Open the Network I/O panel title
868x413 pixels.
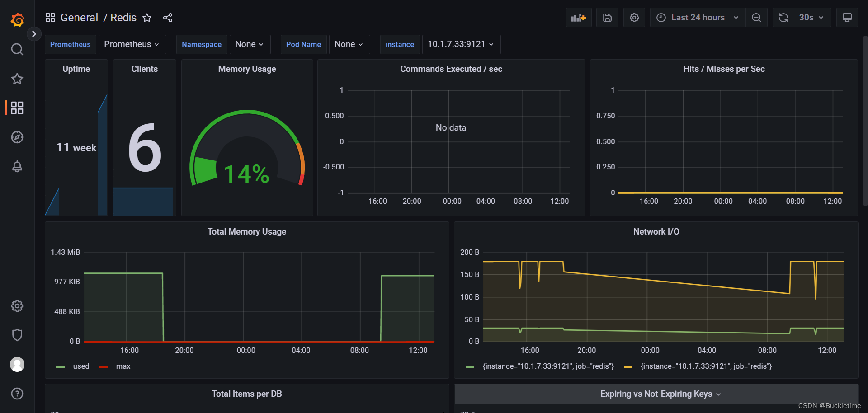(x=656, y=232)
